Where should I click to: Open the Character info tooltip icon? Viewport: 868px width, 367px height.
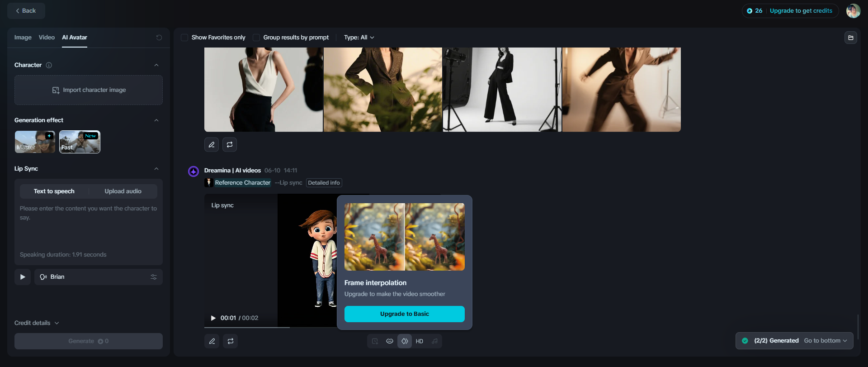click(49, 65)
